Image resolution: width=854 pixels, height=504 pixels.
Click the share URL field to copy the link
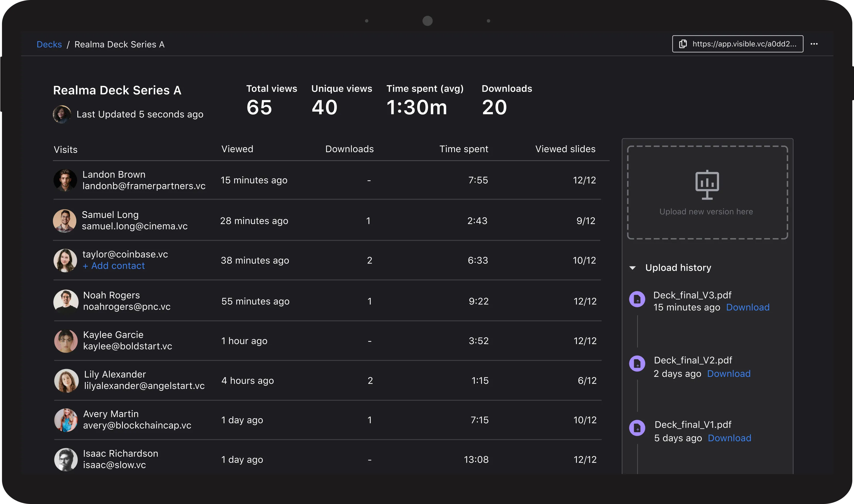click(x=744, y=44)
